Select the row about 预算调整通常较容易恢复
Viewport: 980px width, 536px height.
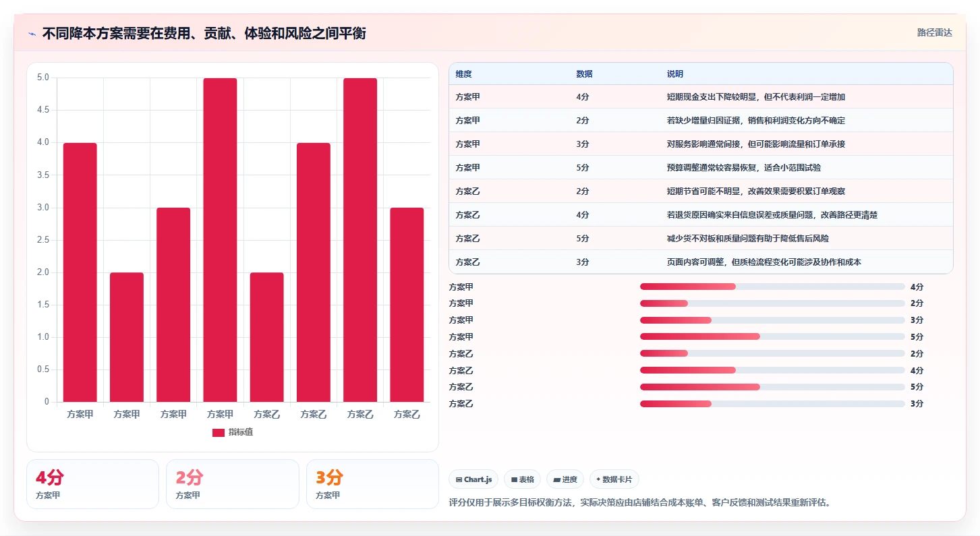click(x=701, y=168)
